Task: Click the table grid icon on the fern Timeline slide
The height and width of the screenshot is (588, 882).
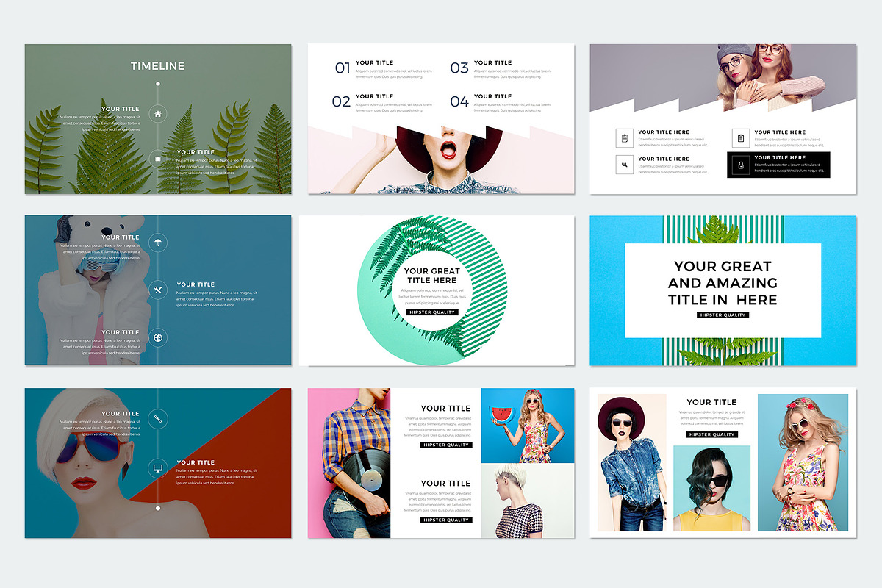Action: [158, 158]
